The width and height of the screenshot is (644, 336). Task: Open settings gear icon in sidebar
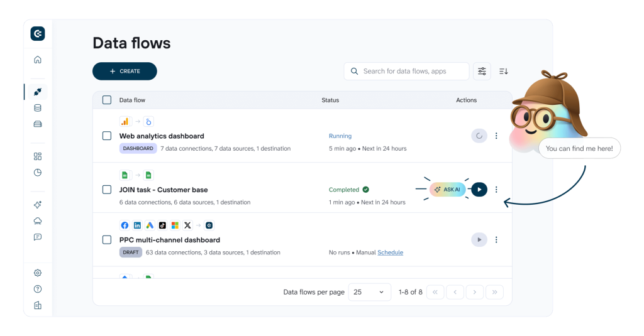pos(38,273)
